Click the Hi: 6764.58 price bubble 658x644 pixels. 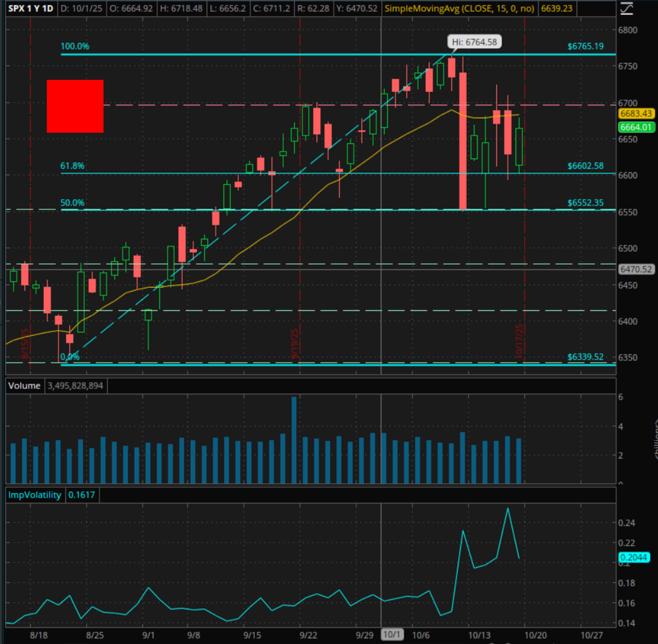point(474,42)
